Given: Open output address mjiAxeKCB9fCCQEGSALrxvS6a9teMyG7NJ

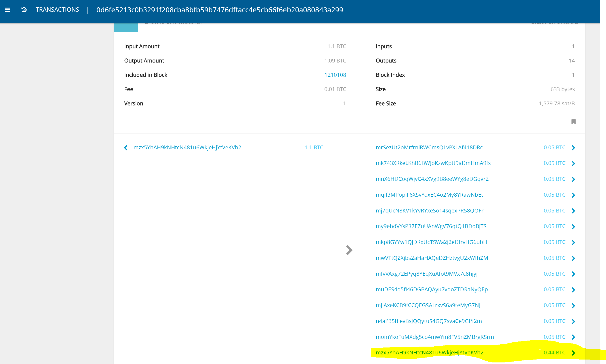Looking at the screenshot, I should tap(428, 305).
